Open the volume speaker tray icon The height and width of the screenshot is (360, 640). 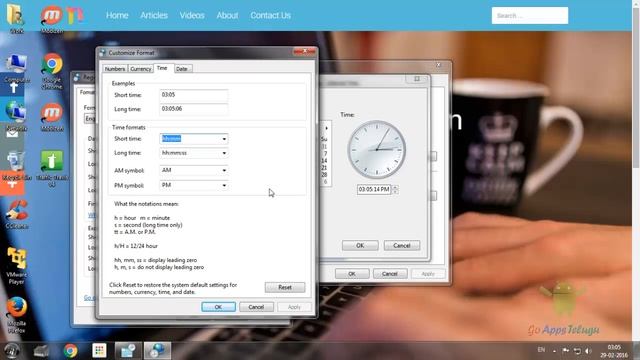pyautogui.click(x=588, y=351)
